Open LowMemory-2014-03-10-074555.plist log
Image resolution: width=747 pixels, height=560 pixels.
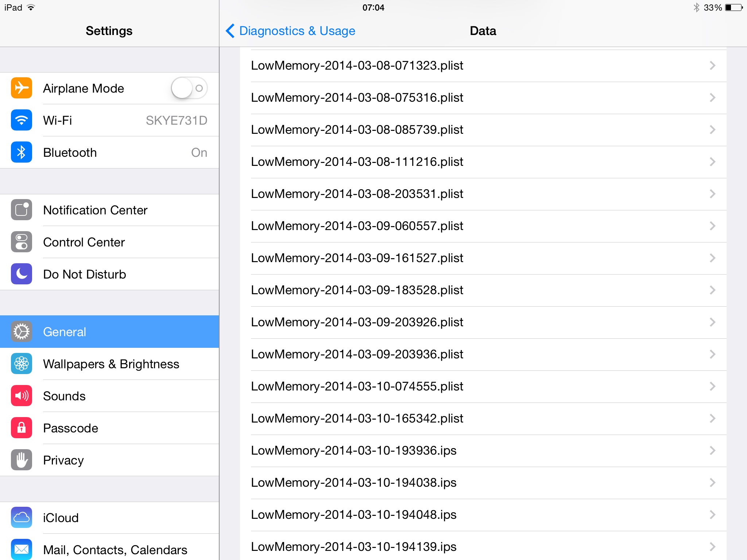[483, 386]
